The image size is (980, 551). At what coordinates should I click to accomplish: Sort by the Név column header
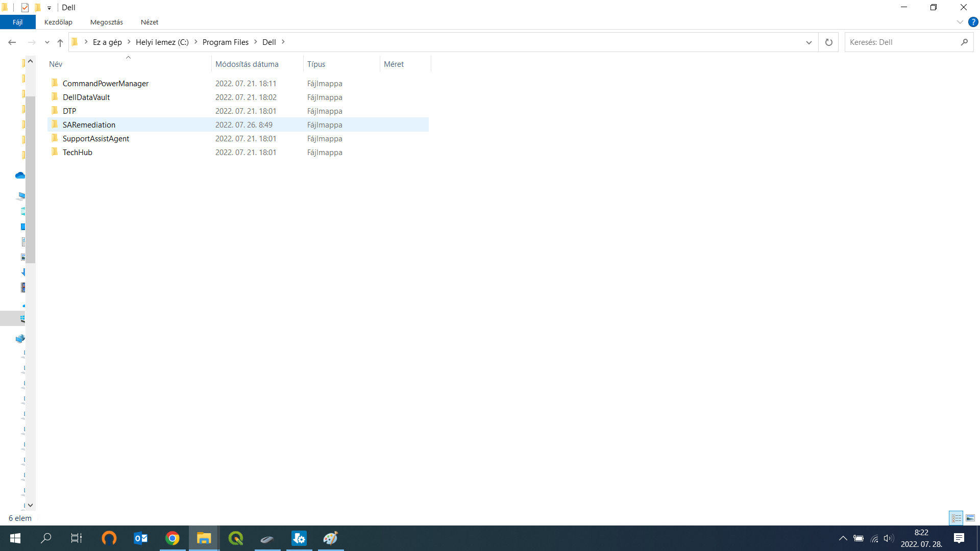pyautogui.click(x=129, y=64)
